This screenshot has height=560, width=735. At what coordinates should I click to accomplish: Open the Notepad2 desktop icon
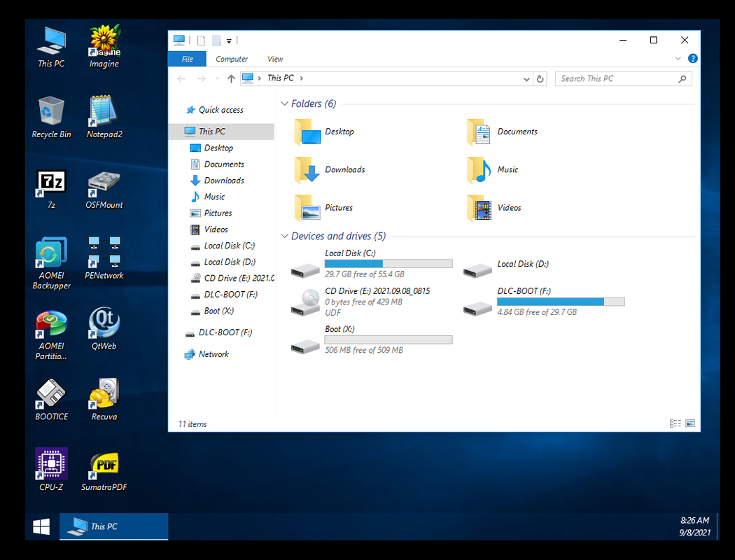coord(104,117)
